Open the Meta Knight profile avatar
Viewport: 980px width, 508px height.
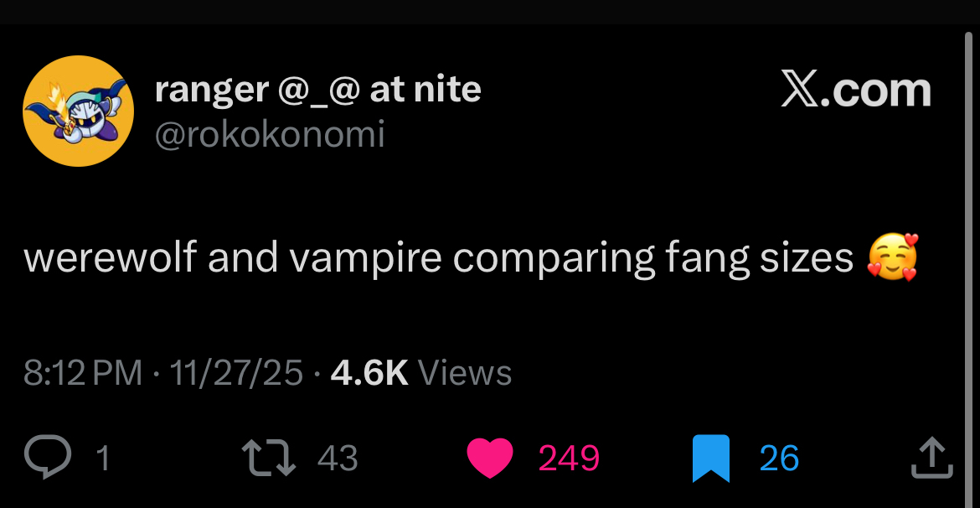pos(78,111)
